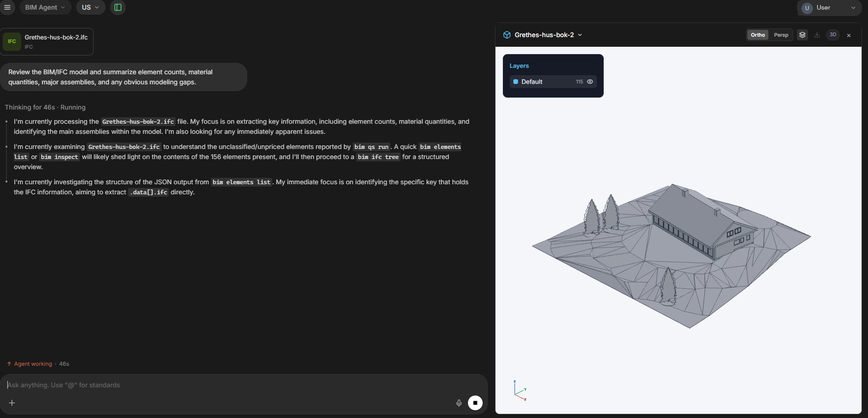Click the Default layer color swatch
868x418 pixels.
(516, 82)
